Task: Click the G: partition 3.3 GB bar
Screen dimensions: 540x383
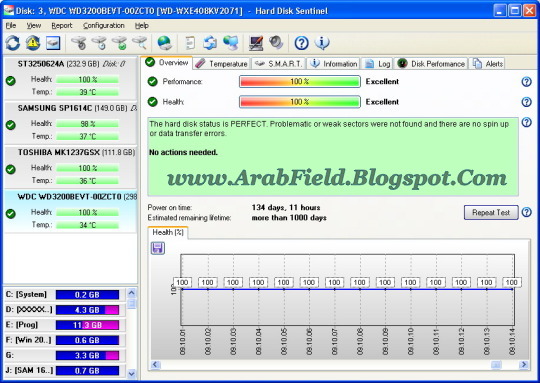Action: [x=87, y=355]
